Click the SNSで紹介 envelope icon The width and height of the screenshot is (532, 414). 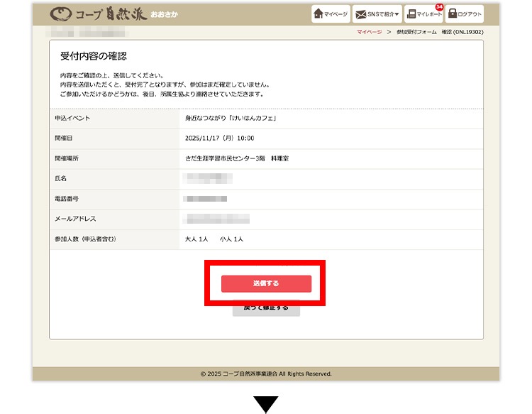click(x=361, y=13)
